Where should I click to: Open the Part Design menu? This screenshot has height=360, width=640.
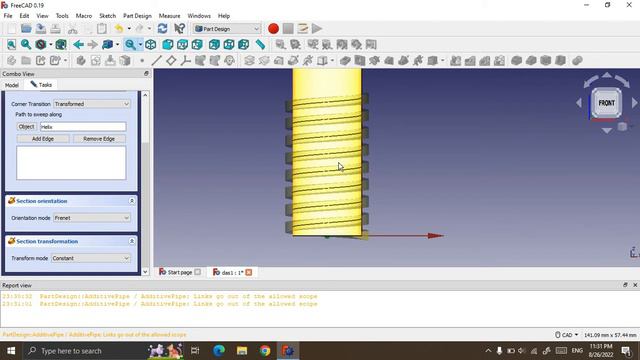[x=137, y=16]
